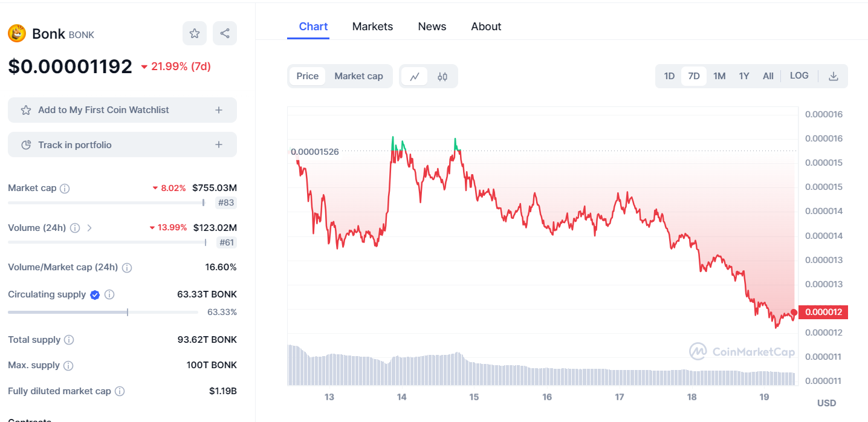Click the $0.00001192 price value
Screen dimensions: 868x422
70,67
